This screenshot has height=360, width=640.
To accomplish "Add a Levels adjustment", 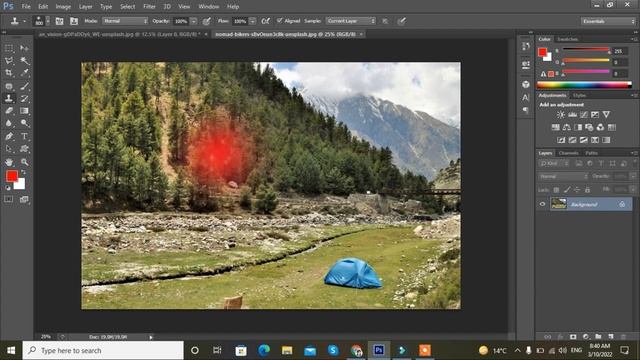I will point(572,115).
